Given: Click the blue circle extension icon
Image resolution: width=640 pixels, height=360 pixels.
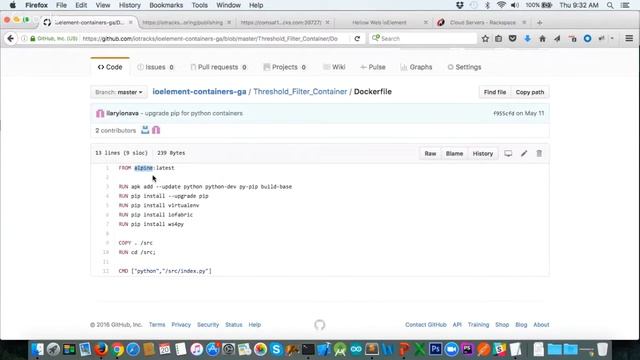Looking at the screenshot, I should pos(587,38).
